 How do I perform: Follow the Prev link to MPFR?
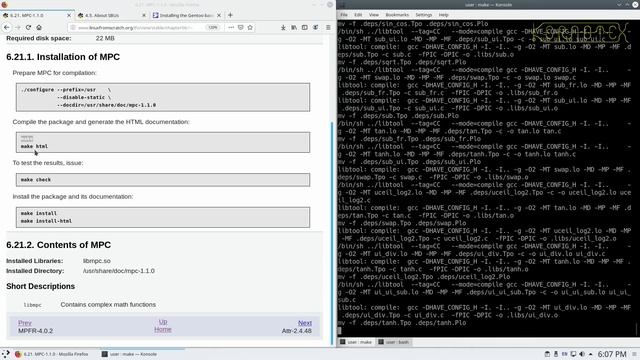point(24,323)
